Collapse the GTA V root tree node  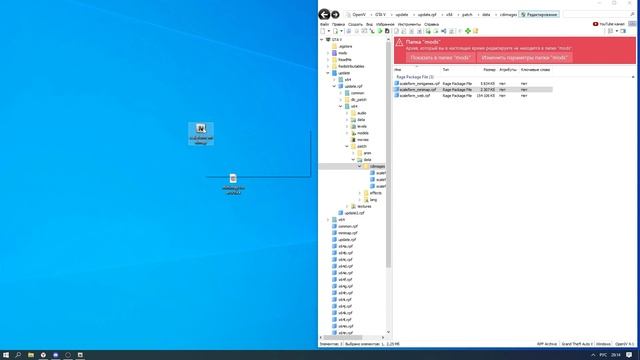point(322,40)
